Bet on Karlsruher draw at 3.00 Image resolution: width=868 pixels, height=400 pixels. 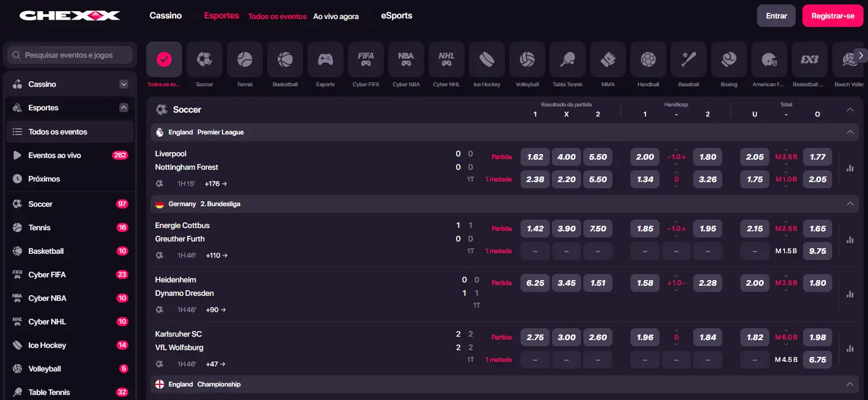pyautogui.click(x=567, y=337)
